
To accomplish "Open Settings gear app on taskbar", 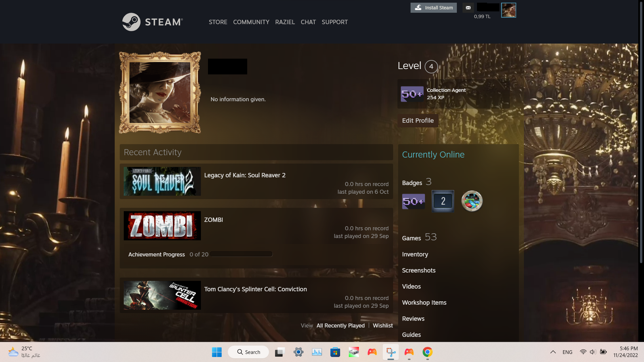I will coord(298,352).
